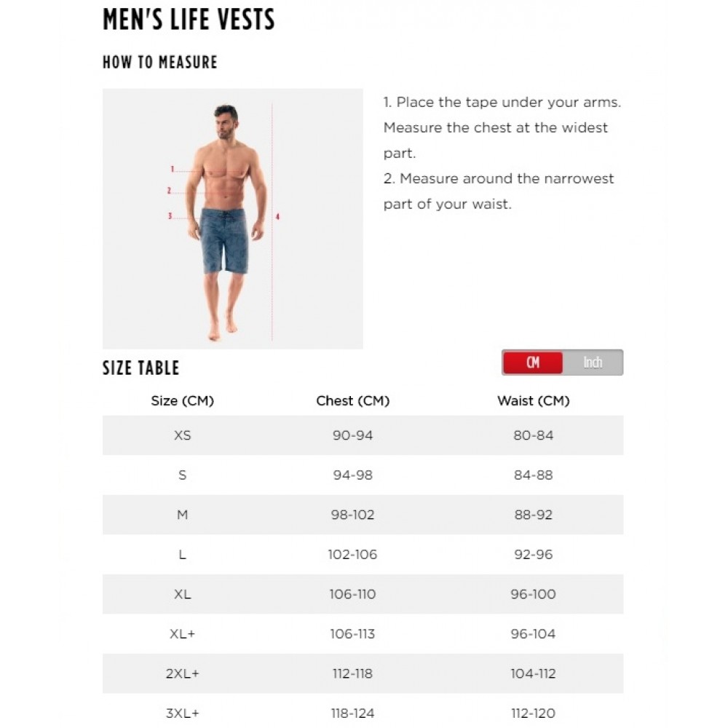Click the Chest (CM) column header
Viewport: 728px width, 728px height.
(x=353, y=400)
